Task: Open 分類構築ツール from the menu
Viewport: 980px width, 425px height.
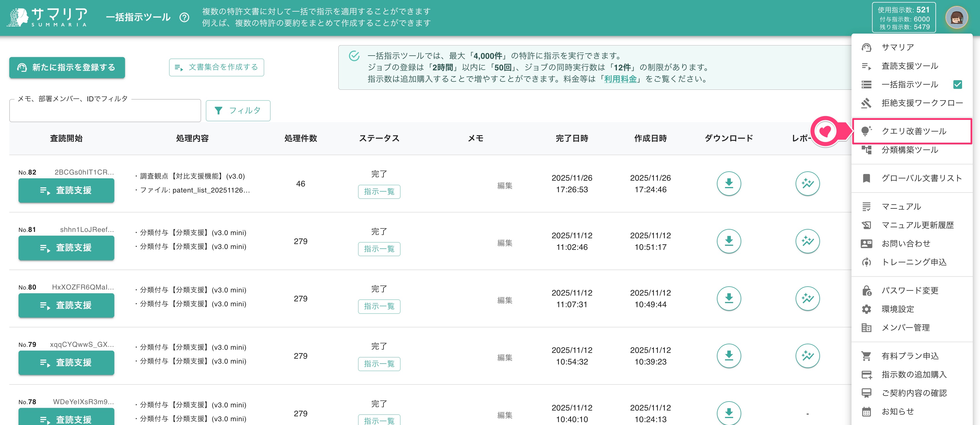Action: pos(912,150)
